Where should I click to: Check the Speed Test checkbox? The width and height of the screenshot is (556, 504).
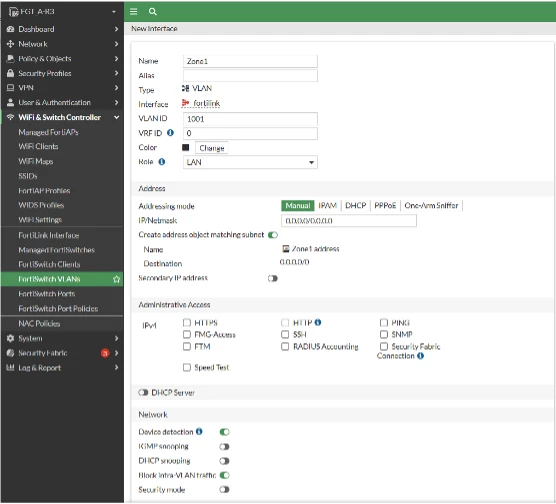(187, 367)
